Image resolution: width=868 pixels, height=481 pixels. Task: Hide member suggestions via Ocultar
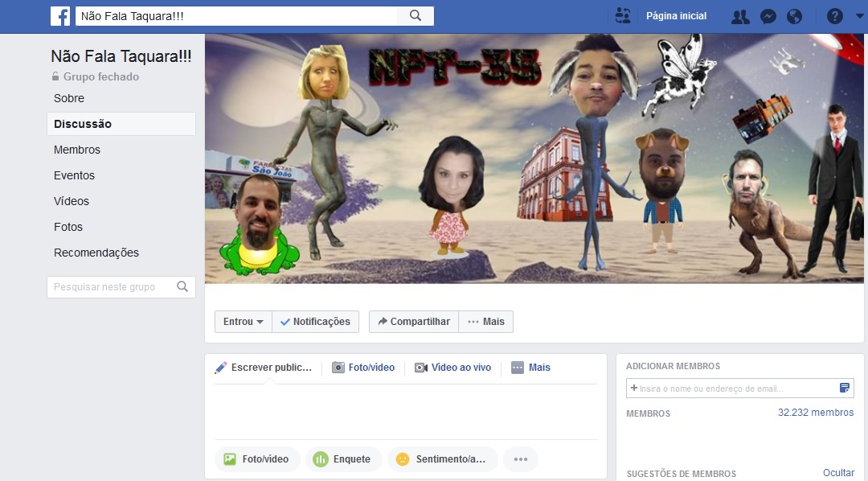[x=839, y=472]
